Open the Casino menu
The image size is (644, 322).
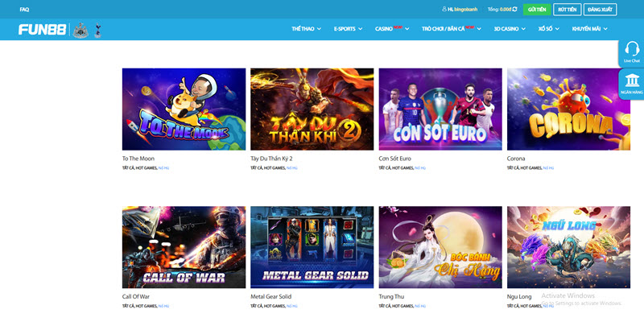point(384,29)
